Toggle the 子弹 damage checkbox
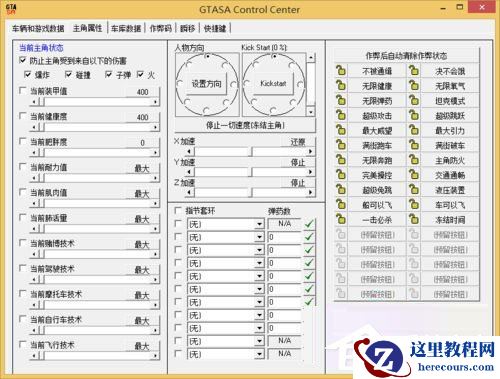 (108, 74)
